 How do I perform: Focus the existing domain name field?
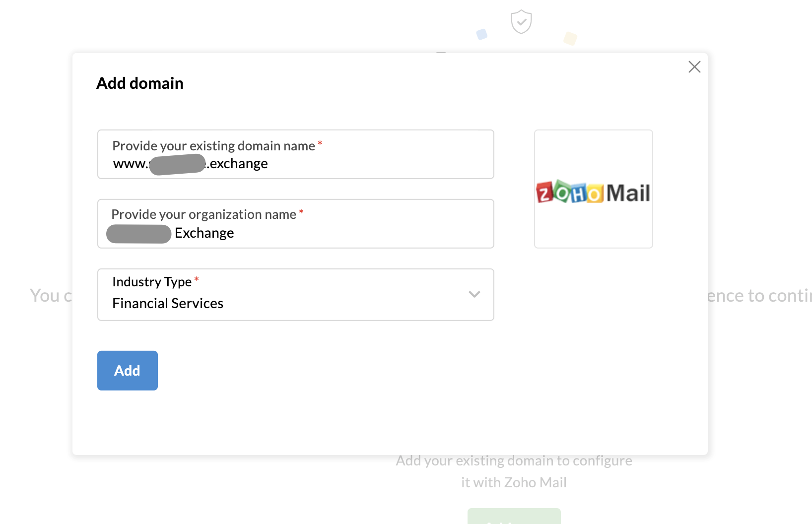pyautogui.click(x=347, y=163)
